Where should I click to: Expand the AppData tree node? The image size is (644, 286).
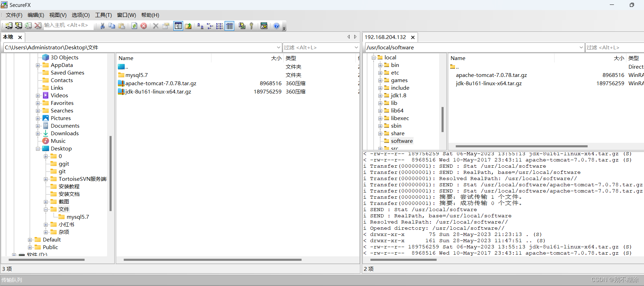38,65
